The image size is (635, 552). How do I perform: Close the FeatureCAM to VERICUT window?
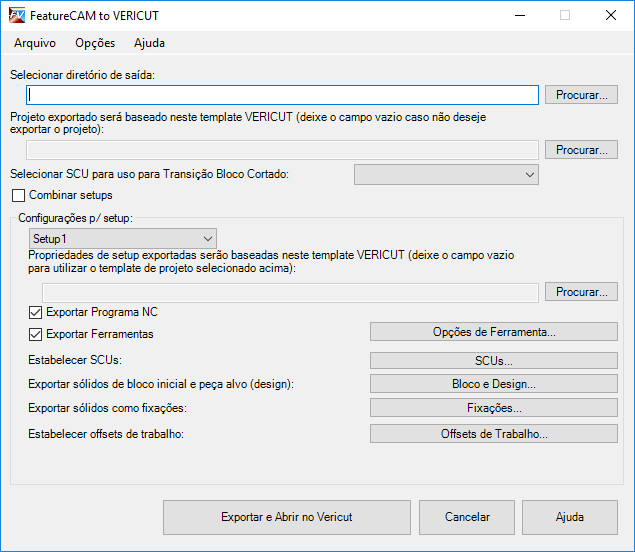point(611,15)
